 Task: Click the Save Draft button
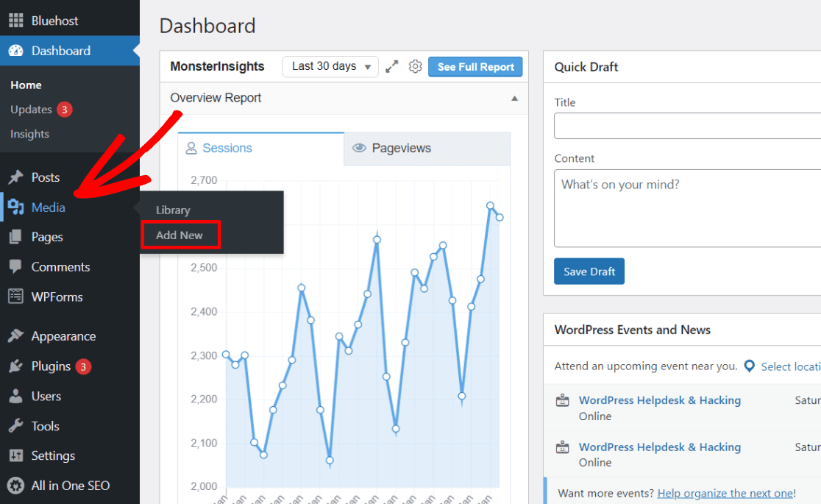(x=589, y=271)
